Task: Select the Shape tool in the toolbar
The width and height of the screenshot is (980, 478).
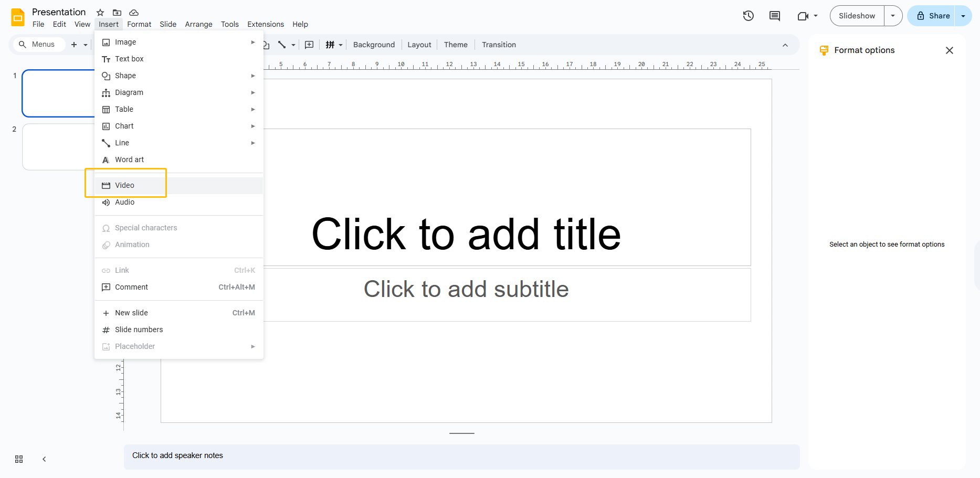Action: click(265, 45)
